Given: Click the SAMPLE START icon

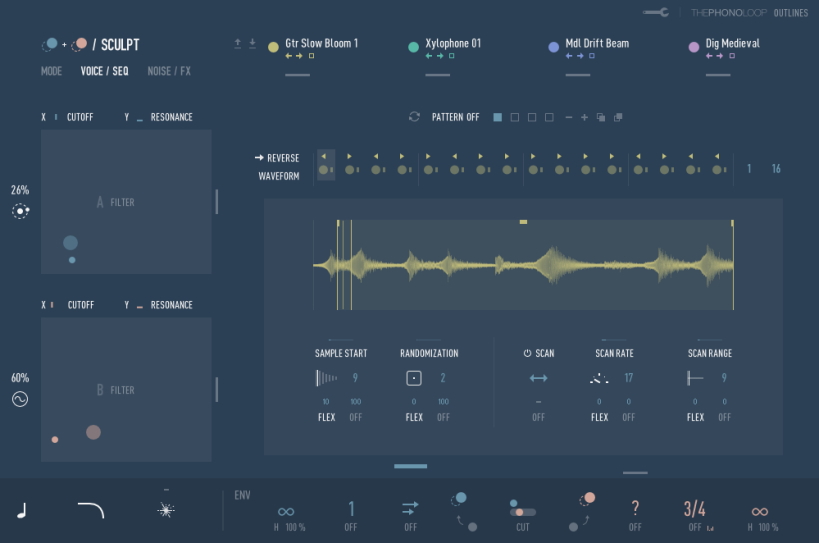Looking at the screenshot, I should click(326, 377).
